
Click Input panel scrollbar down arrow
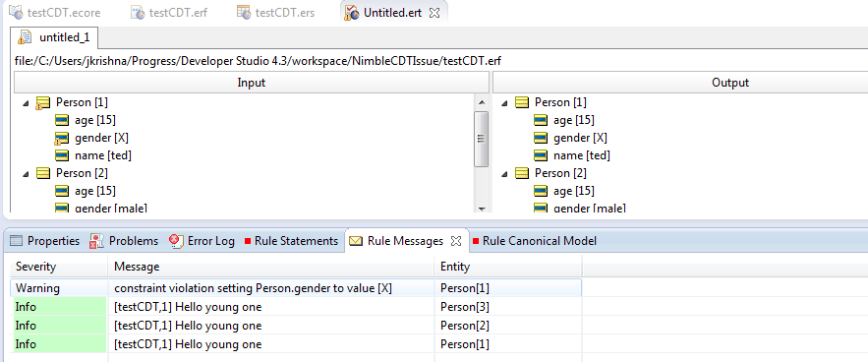pyautogui.click(x=482, y=208)
